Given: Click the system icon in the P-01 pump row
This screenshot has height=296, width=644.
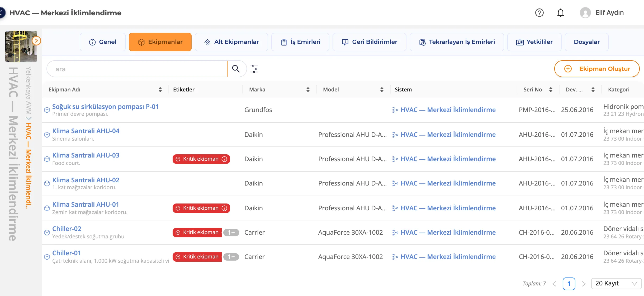Looking at the screenshot, I should coord(395,110).
